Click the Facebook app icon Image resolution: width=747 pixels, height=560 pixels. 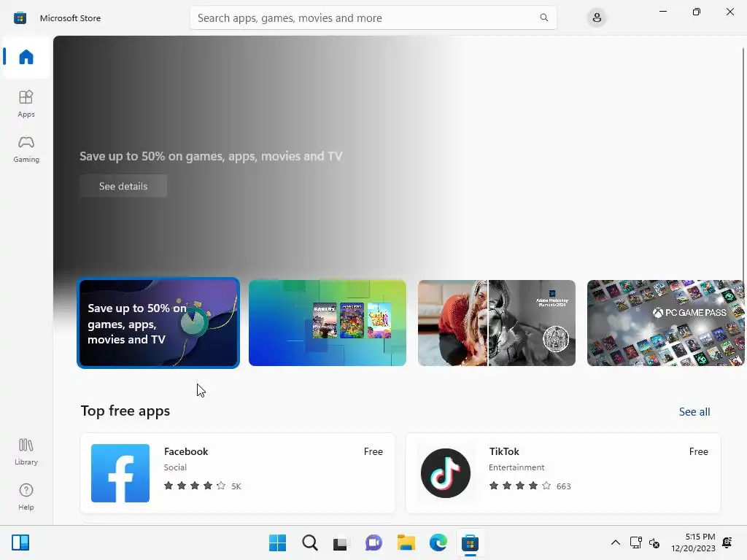click(x=120, y=472)
